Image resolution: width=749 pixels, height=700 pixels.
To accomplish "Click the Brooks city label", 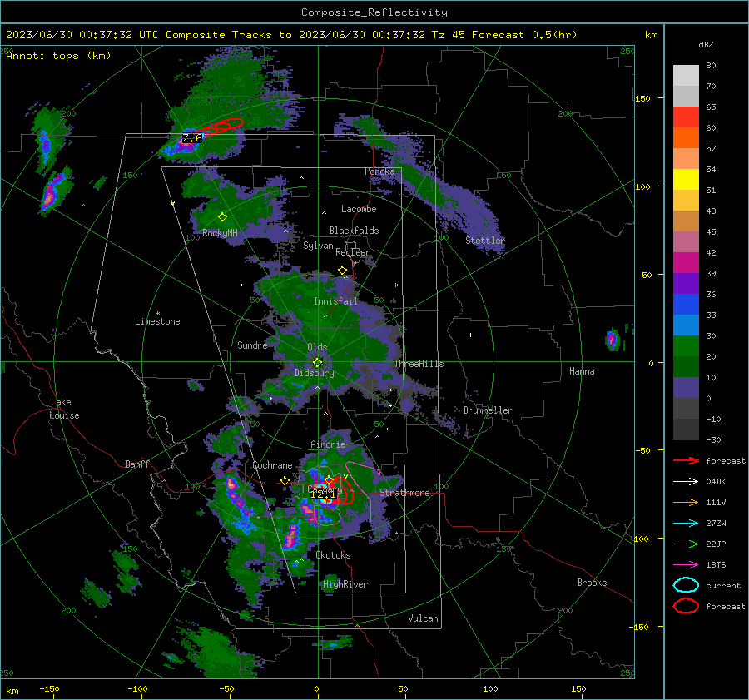I will pyautogui.click(x=592, y=583).
